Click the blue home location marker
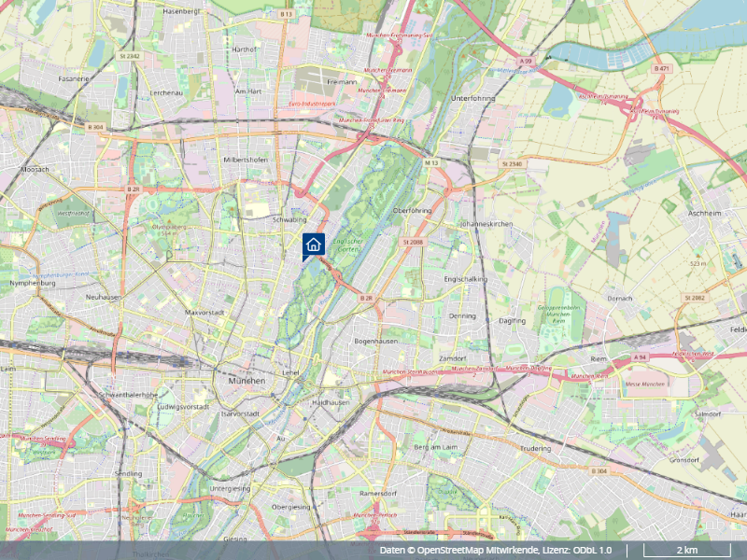 314,245
